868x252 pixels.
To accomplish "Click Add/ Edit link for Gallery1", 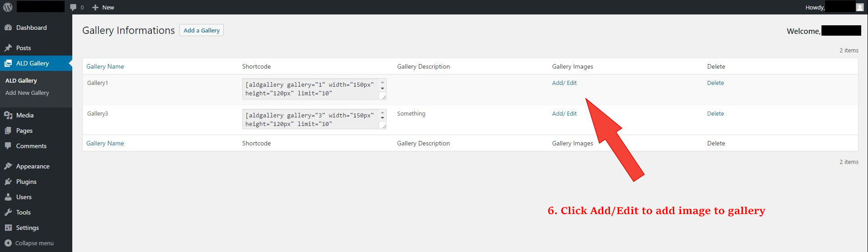I will [x=564, y=83].
